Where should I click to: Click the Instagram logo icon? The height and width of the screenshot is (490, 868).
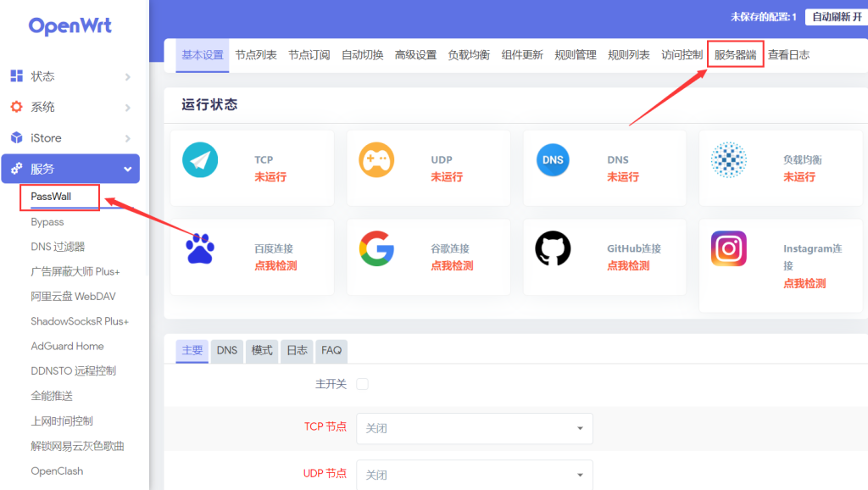tap(728, 248)
